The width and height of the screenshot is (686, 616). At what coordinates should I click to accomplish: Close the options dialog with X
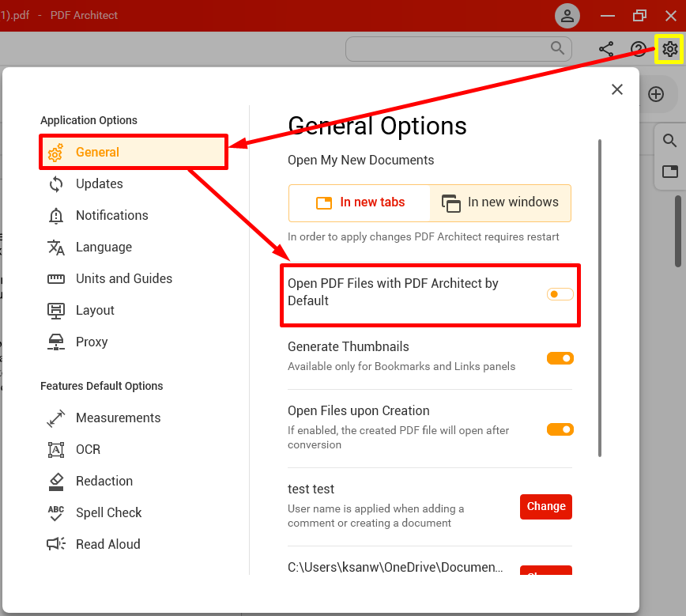coord(617,89)
